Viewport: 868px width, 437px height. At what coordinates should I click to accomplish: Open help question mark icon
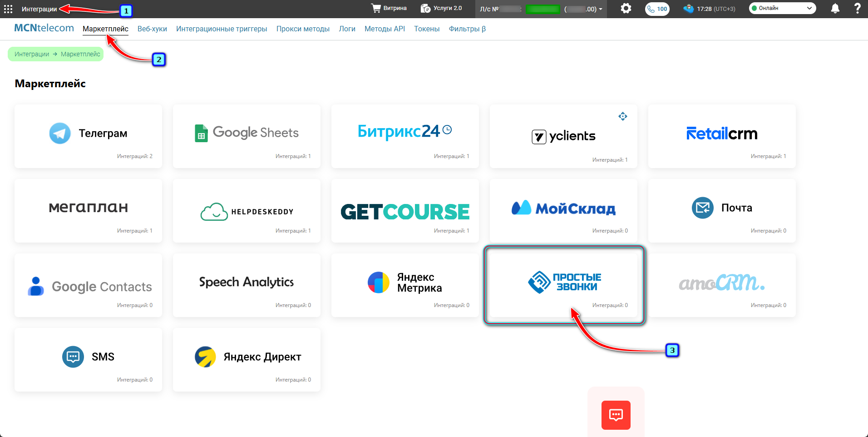pyautogui.click(x=857, y=9)
